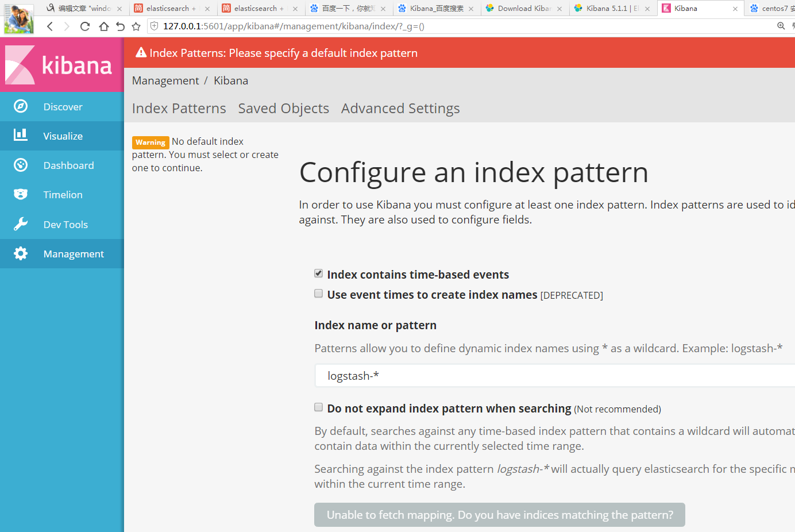Launch Dev Tools from the sidebar

pos(62,225)
